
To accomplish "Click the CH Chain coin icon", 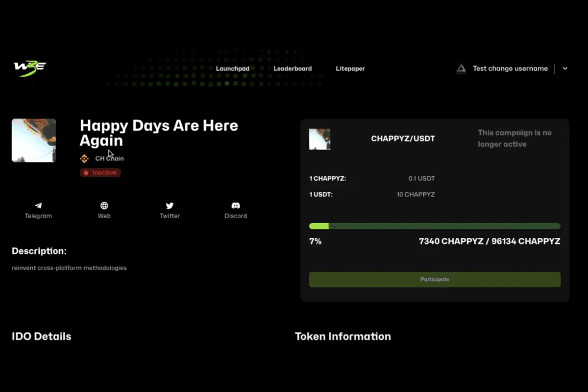I will (84, 159).
